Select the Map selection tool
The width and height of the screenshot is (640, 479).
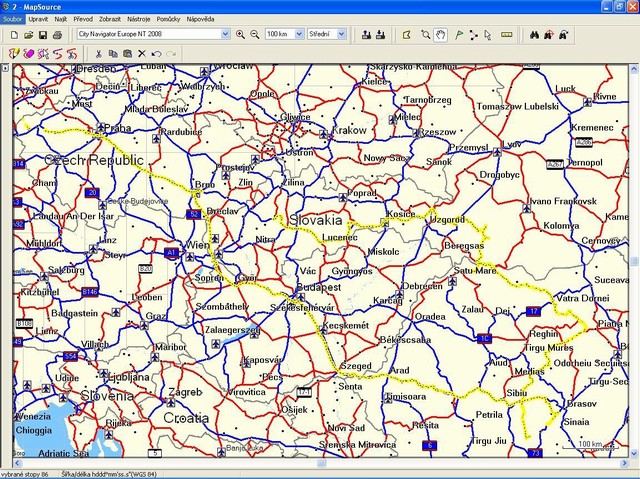[x=407, y=35]
